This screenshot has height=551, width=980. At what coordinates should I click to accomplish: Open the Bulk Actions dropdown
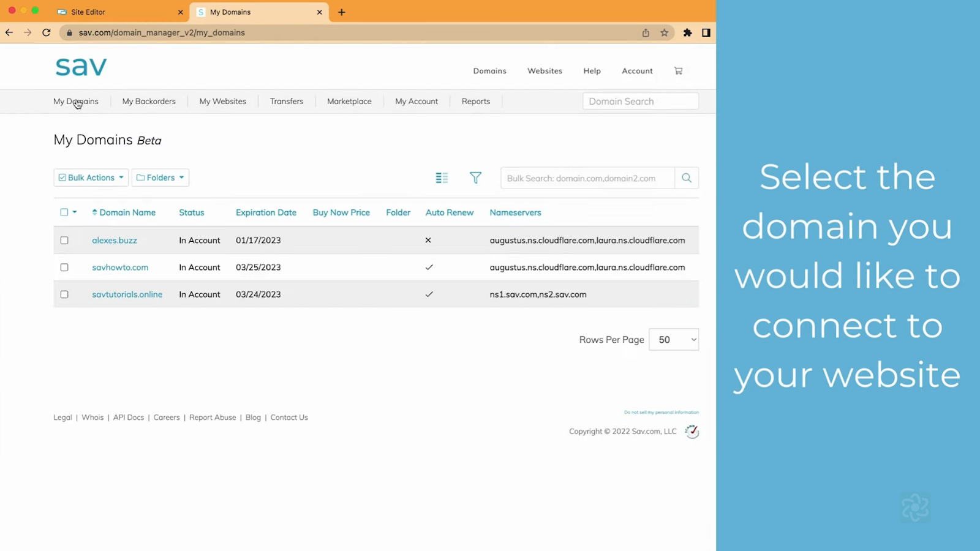(x=91, y=178)
